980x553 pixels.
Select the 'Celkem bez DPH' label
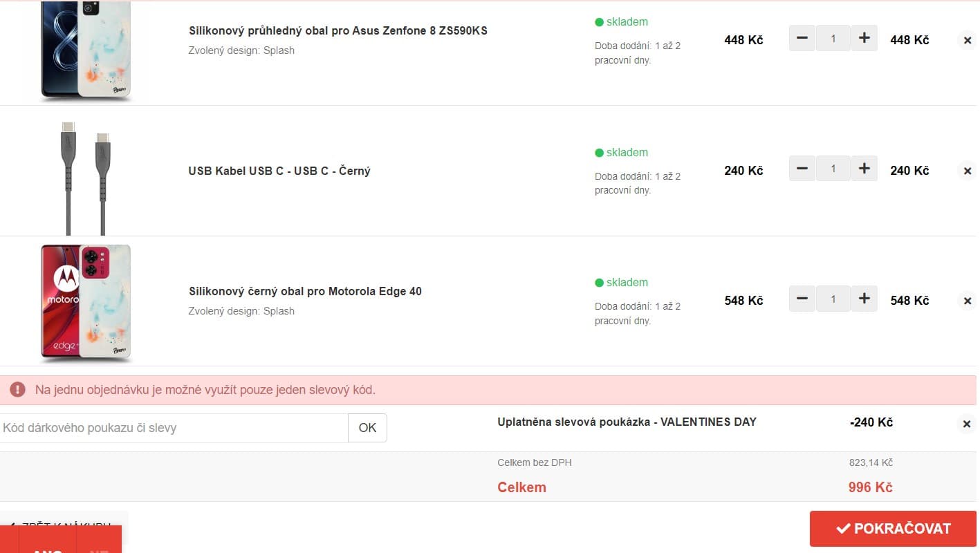tap(535, 462)
